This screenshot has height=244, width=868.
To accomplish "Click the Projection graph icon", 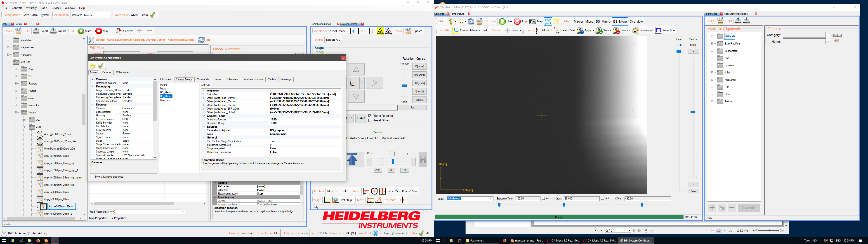I will pyautogui.click(x=658, y=30).
